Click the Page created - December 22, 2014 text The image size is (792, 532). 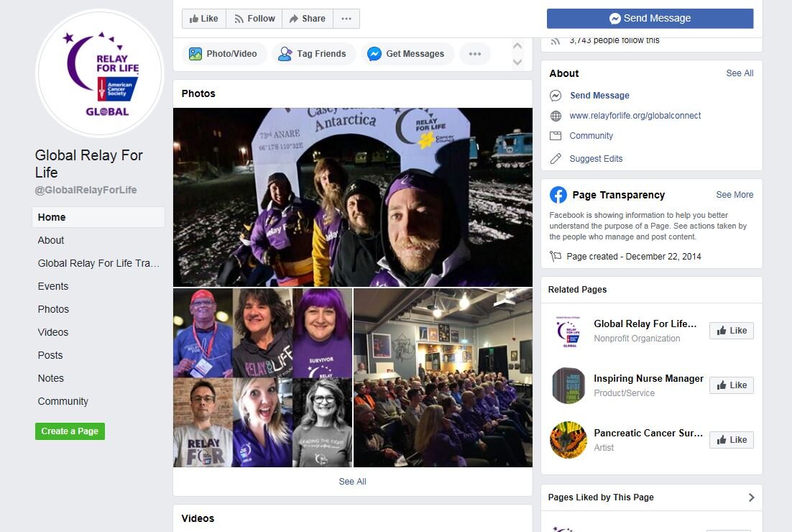click(x=634, y=257)
